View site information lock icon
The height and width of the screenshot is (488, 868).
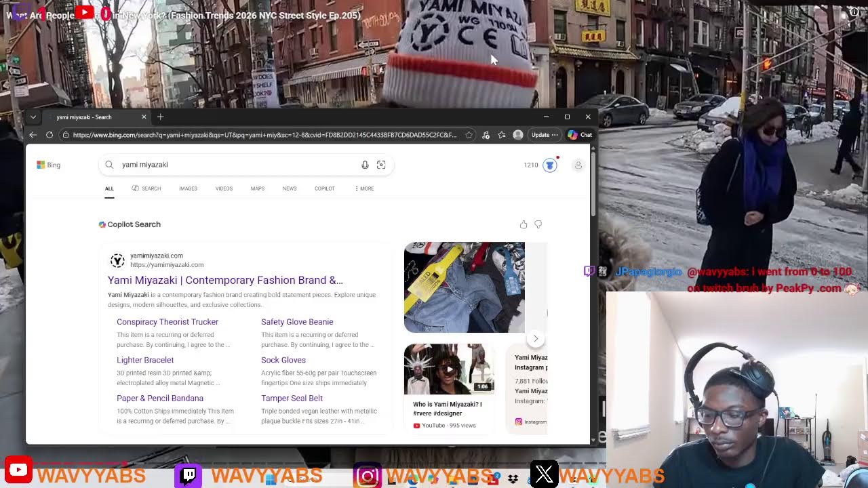click(65, 135)
